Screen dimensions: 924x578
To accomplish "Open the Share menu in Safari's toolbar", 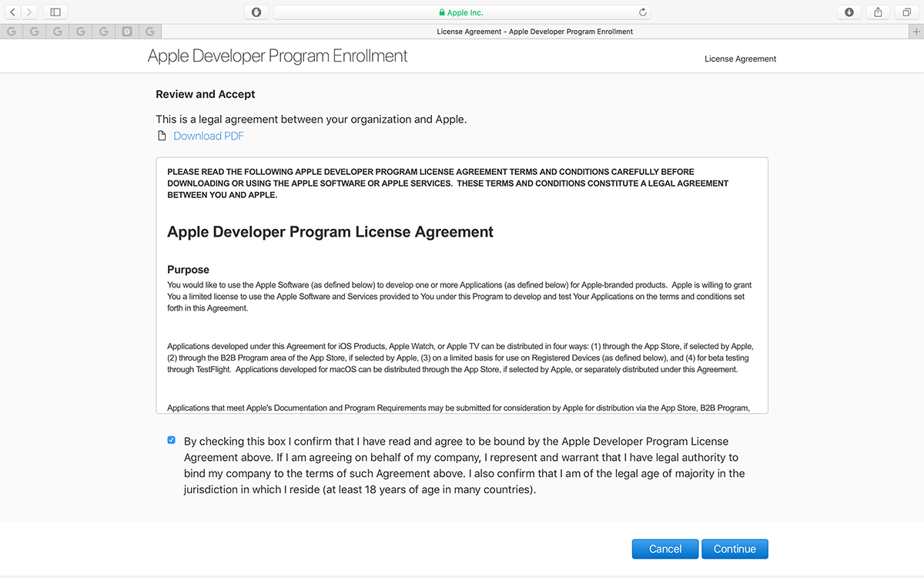I will coord(878,12).
